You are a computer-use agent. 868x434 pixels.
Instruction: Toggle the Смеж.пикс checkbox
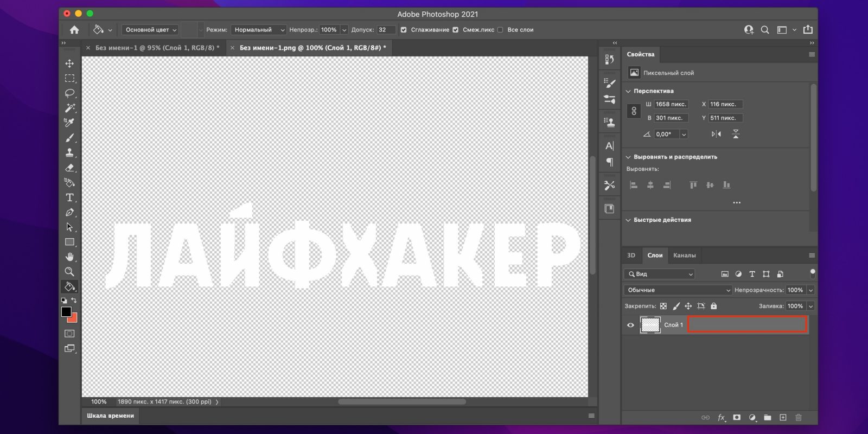(x=455, y=30)
